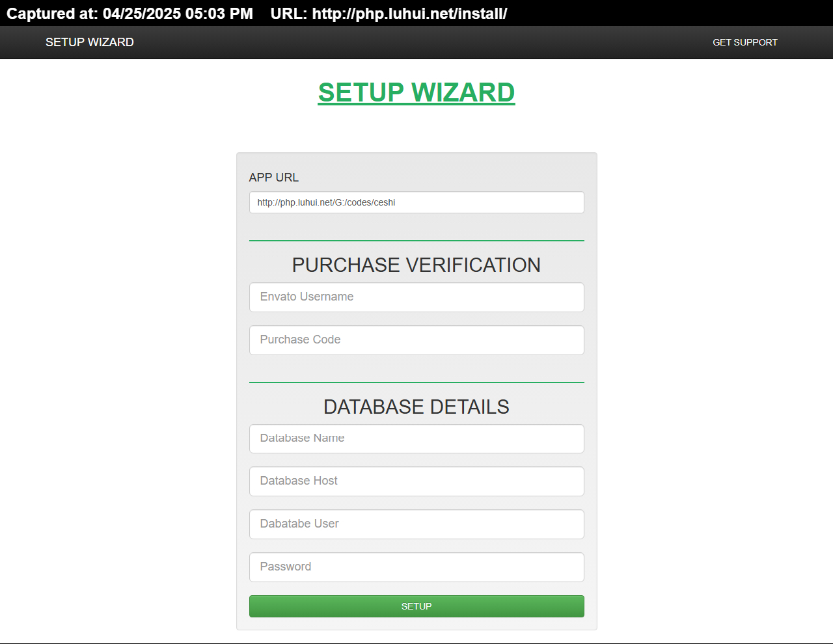833x644 pixels.
Task: Click the php.luhui.net/install address in top bar
Action: coord(409,14)
